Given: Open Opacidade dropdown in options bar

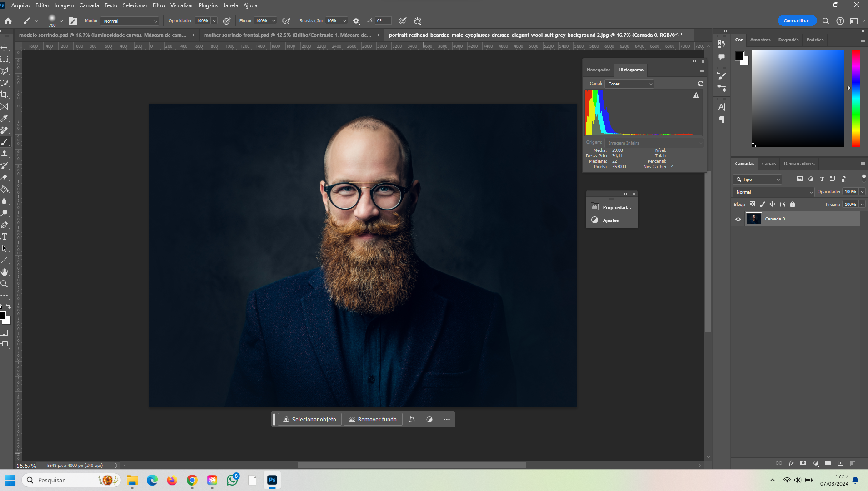Looking at the screenshot, I should pos(214,21).
